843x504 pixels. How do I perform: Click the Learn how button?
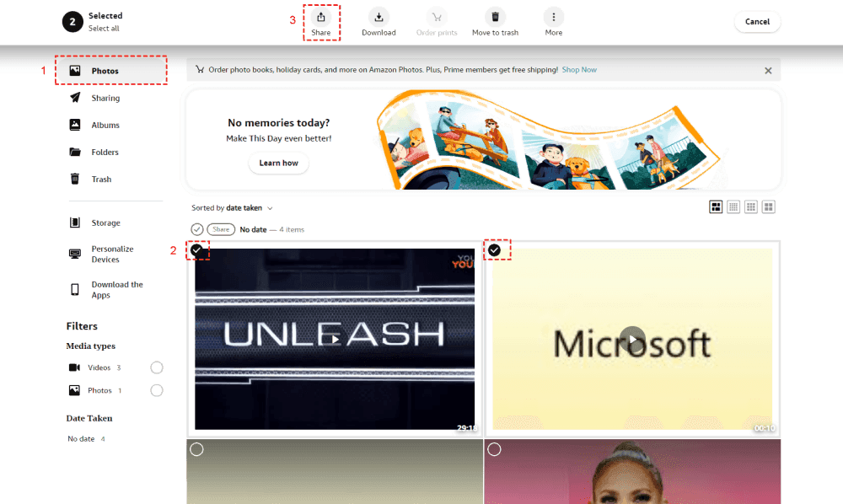278,163
